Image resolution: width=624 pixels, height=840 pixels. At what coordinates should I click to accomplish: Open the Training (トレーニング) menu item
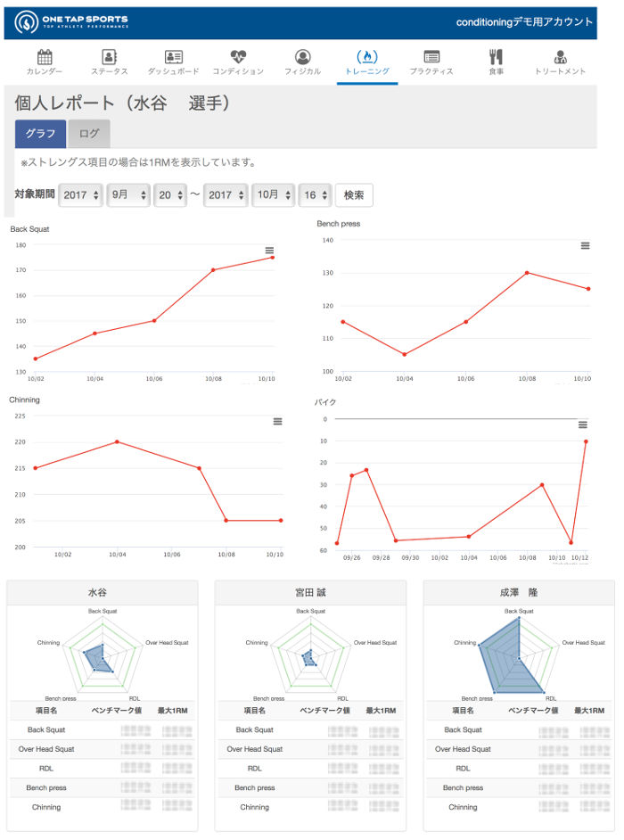(x=367, y=62)
